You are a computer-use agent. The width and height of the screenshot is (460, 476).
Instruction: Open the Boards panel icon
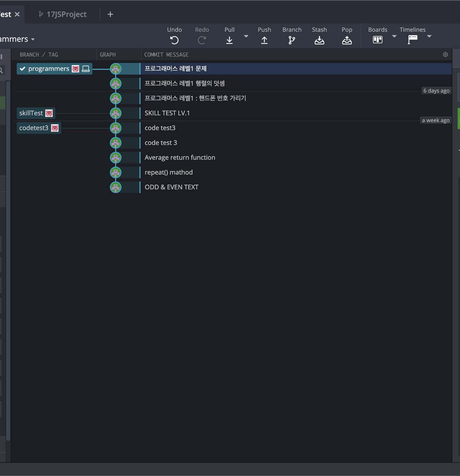tap(378, 40)
